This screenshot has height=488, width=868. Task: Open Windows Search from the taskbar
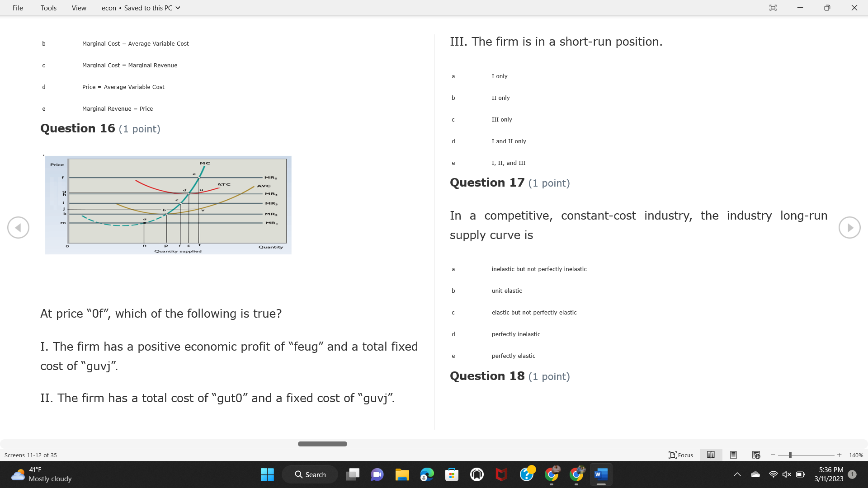310,474
